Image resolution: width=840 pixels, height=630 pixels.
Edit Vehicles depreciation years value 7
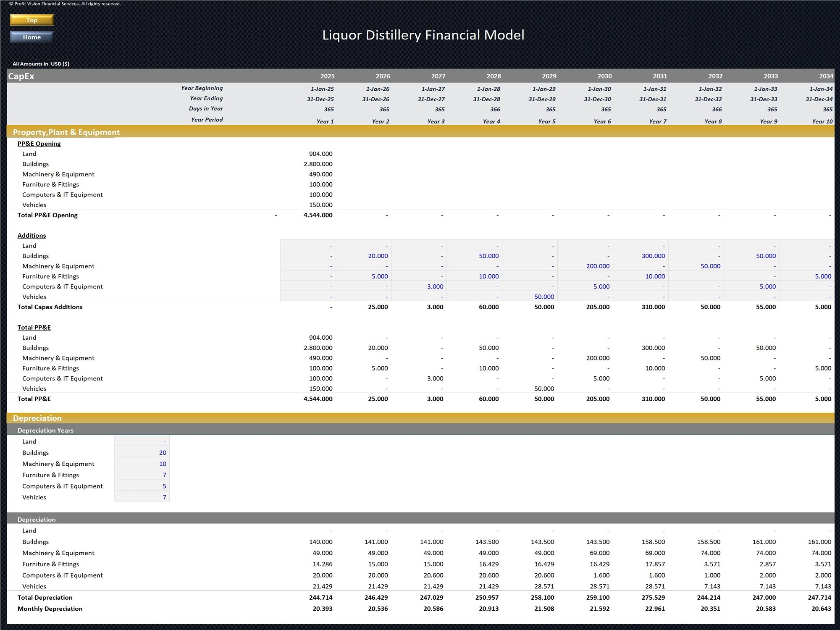coord(142,497)
